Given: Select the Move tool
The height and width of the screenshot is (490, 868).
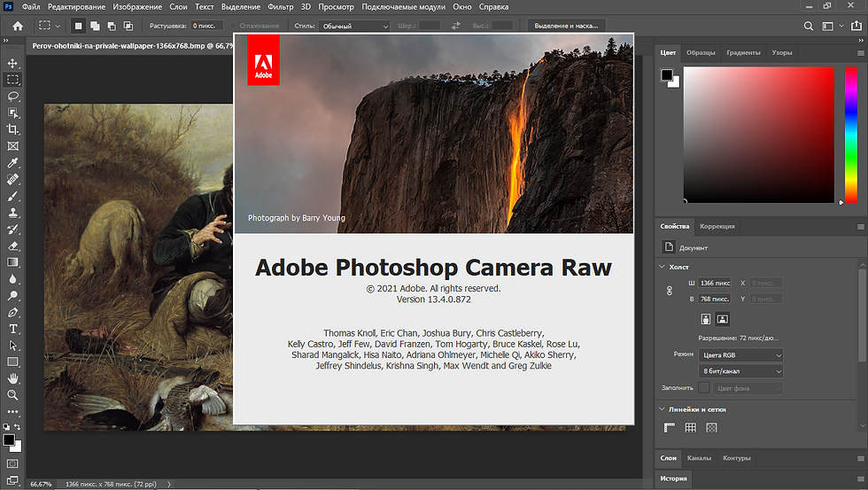Looking at the screenshot, I should tap(12, 63).
